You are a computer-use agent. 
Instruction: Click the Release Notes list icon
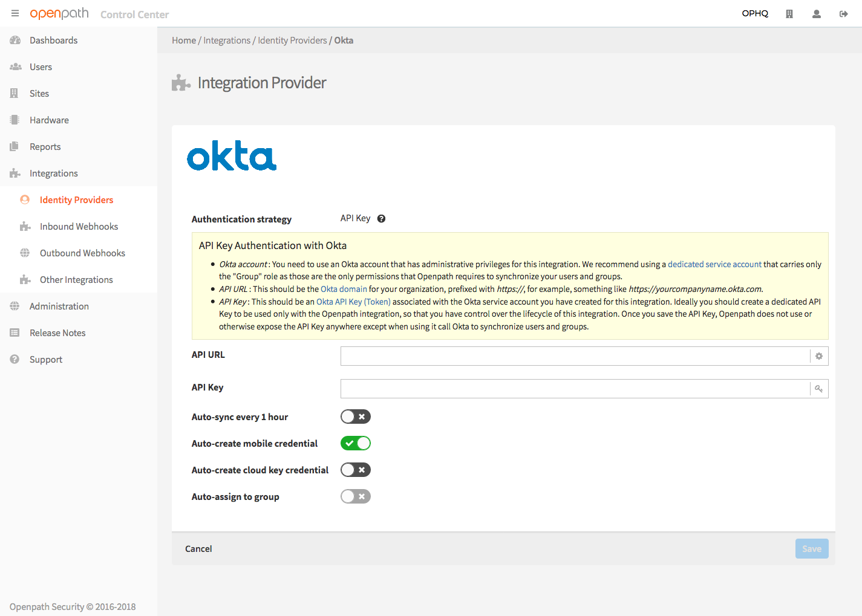15,333
